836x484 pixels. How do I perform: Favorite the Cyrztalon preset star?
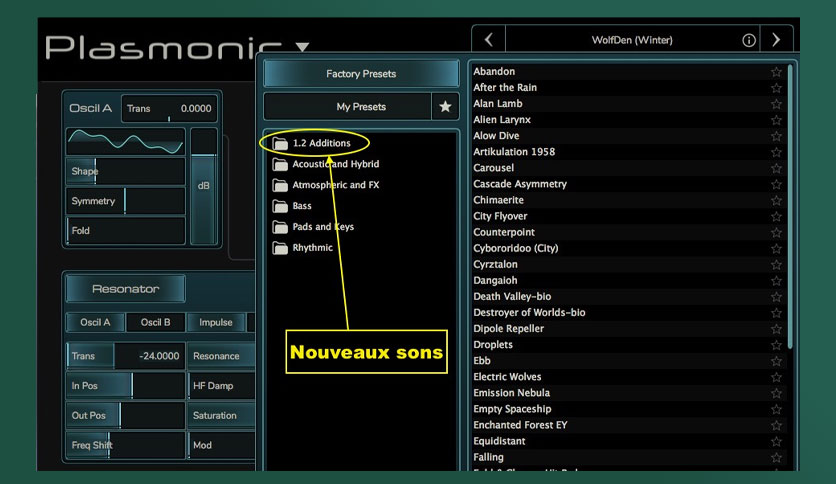pos(776,264)
